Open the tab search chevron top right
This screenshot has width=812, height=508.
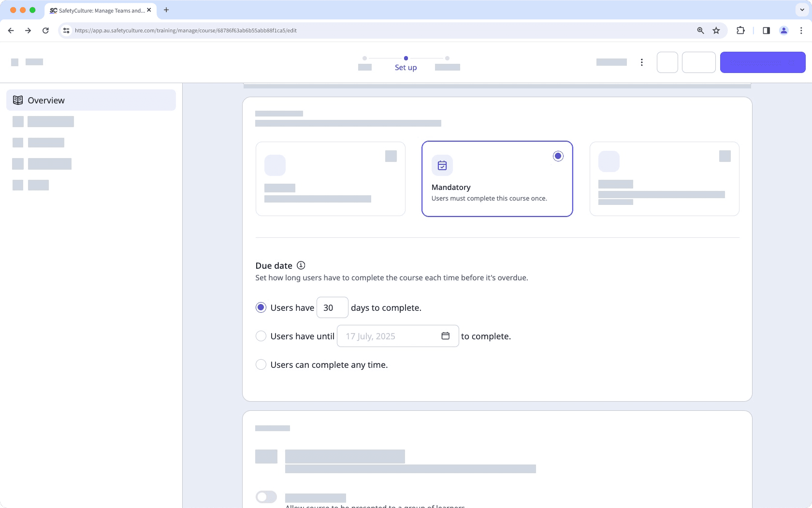click(x=801, y=10)
